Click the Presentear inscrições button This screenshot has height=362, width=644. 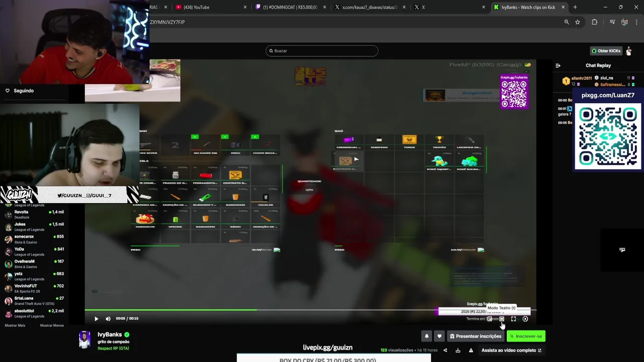pyautogui.click(x=475, y=336)
